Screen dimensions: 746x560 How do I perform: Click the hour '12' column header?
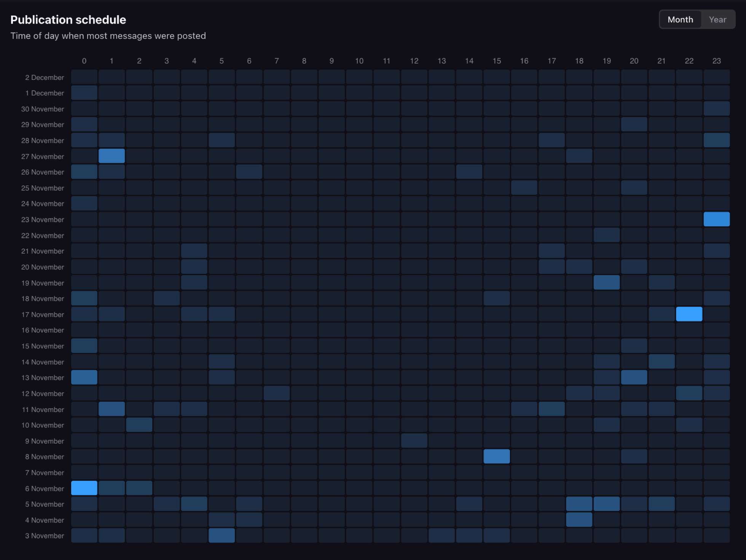(x=414, y=61)
